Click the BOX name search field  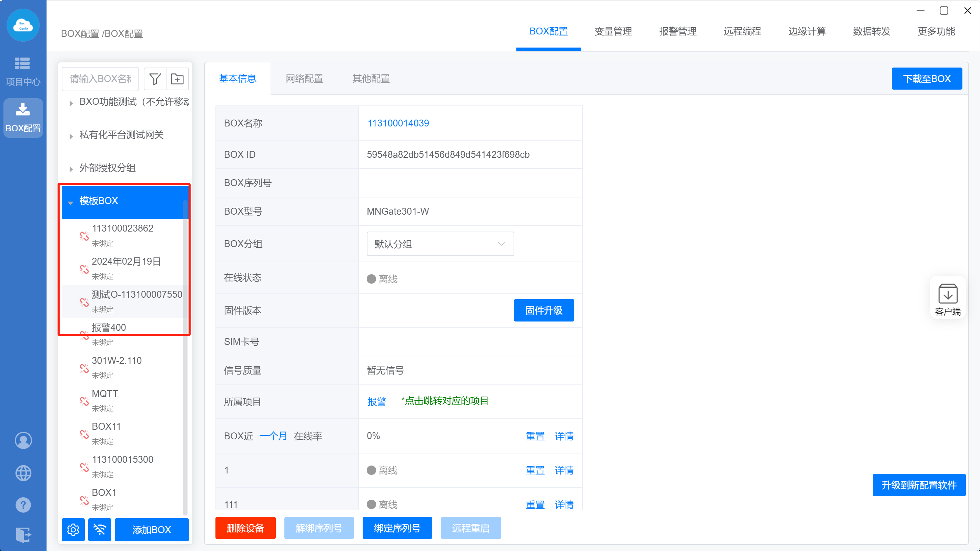point(100,79)
